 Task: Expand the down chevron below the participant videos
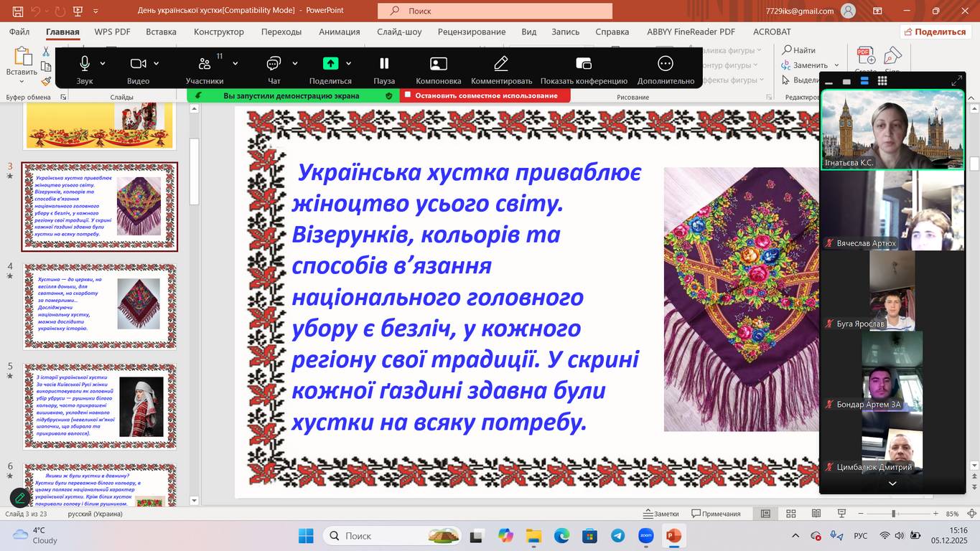(x=892, y=484)
